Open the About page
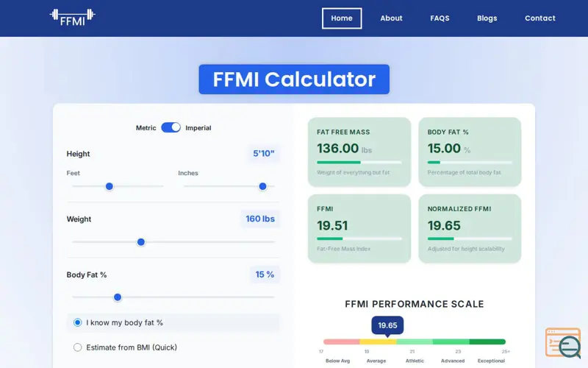The image size is (588, 368). coord(391,18)
